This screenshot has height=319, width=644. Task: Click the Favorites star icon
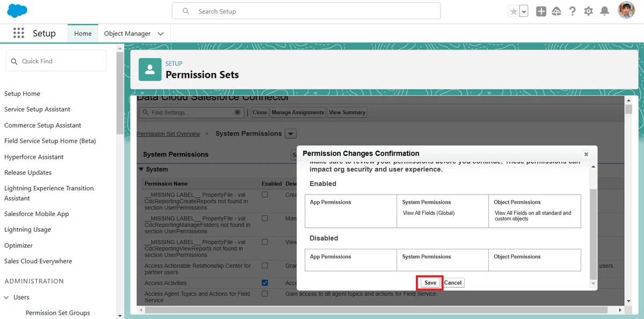[514, 11]
